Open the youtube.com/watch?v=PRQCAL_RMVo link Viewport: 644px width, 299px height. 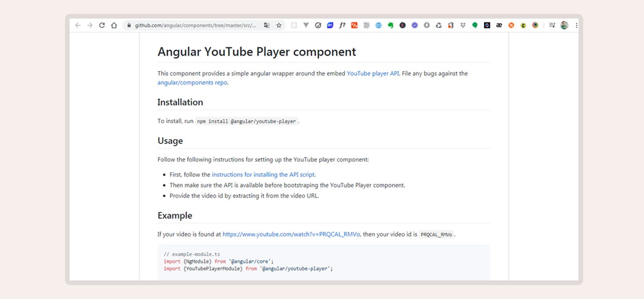tap(291, 234)
